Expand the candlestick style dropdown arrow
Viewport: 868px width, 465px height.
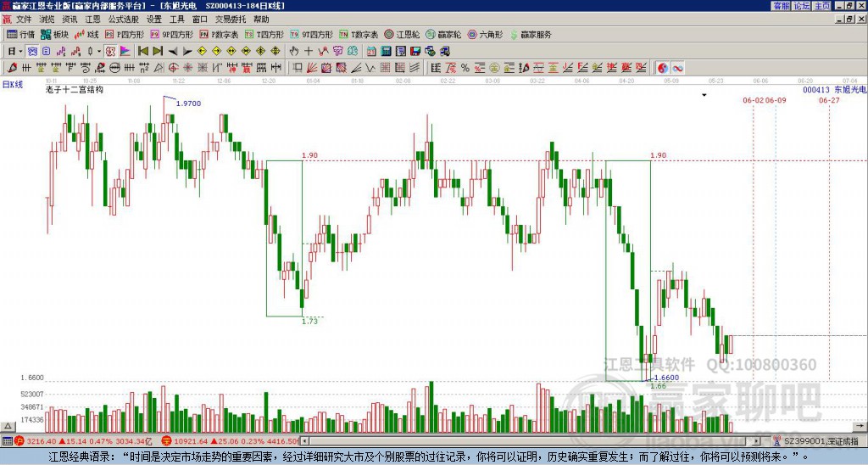point(99,52)
